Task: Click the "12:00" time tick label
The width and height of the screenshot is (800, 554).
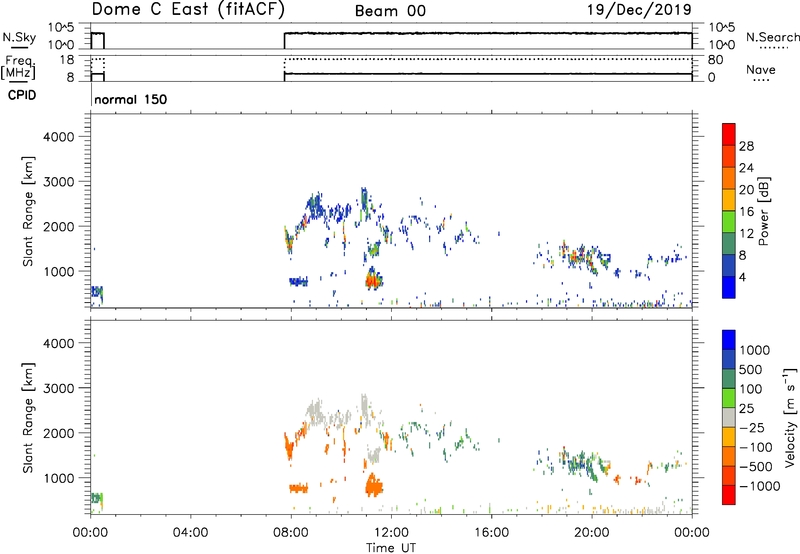Action: click(391, 533)
